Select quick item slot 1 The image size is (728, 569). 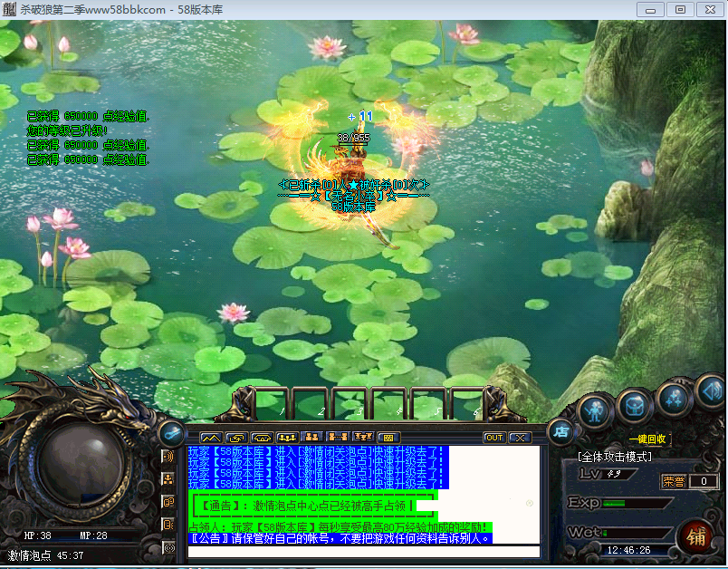pyautogui.click(x=271, y=403)
